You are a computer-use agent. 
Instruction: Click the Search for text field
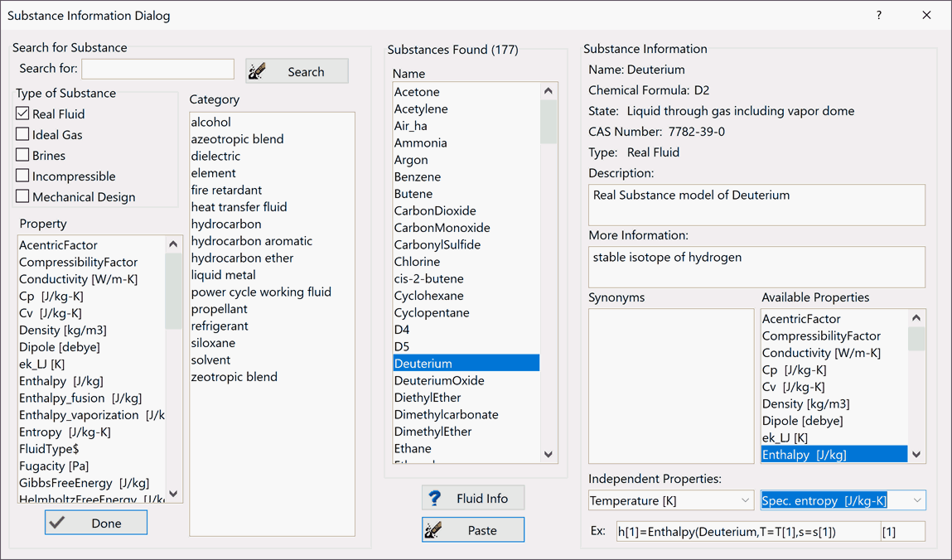coord(157,69)
